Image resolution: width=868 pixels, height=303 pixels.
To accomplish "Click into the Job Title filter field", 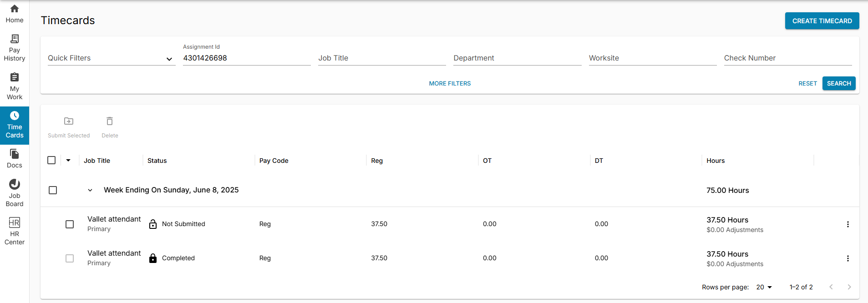I will coord(381,58).
